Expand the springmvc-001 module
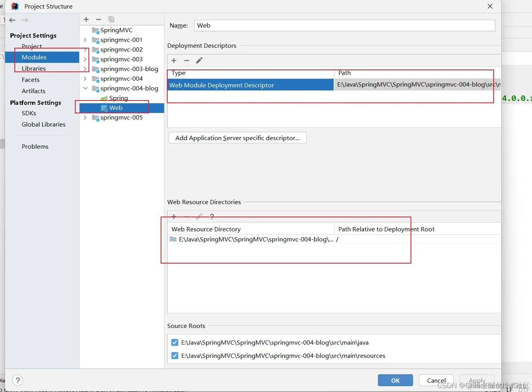Viewport: 532px width, 392px height. point(85,40)
